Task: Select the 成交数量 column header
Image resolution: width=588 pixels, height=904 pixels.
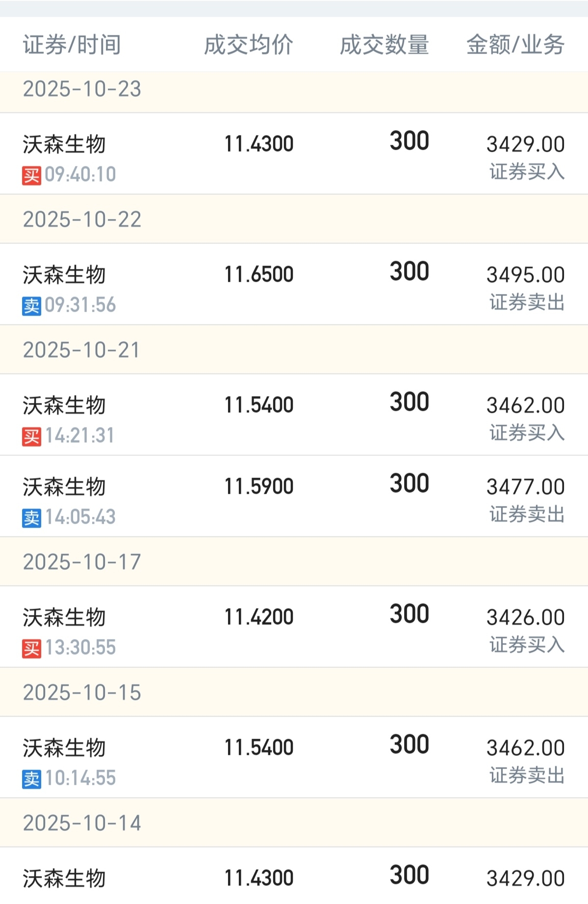Action: click(384, 45)
